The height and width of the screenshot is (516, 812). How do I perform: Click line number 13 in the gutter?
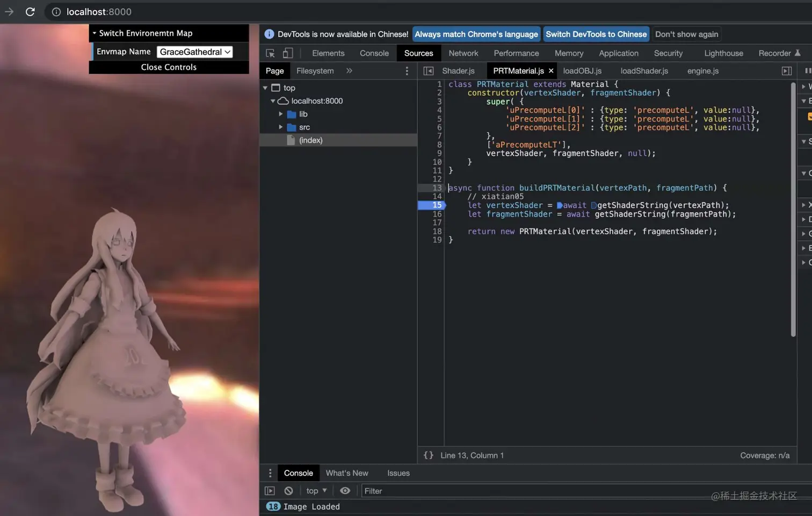pyautogui.click(x=437, y=188)
